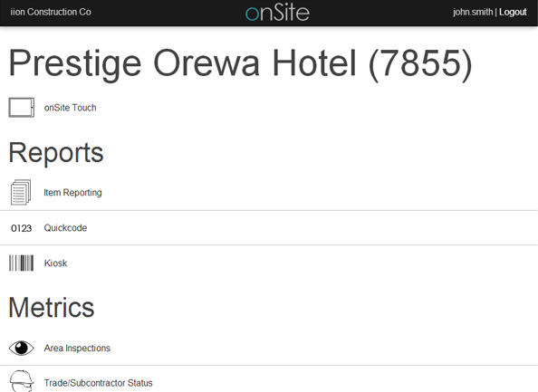View Area Inspections metrics
Viewport: 538px width, 392px height.
(x=77, y=349)
